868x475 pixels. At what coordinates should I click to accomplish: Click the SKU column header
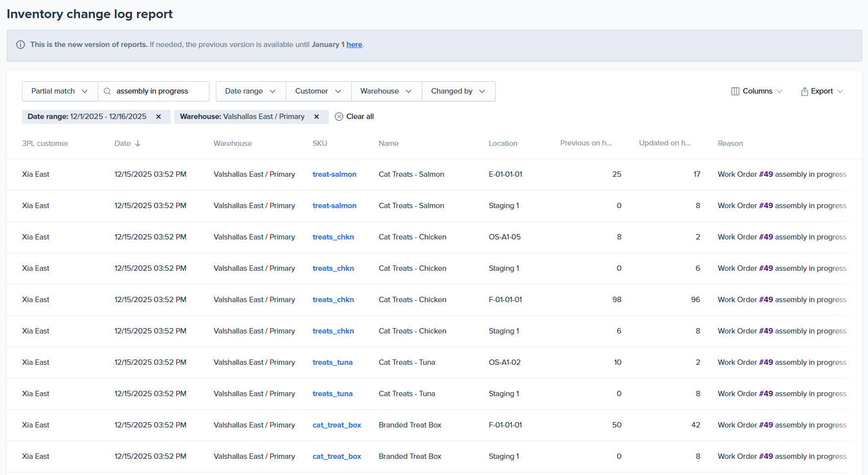320,143
